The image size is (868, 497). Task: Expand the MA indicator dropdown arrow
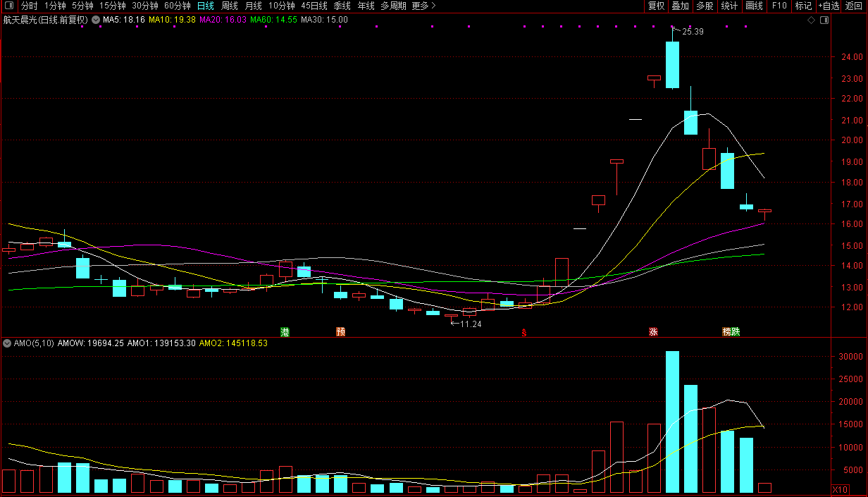tap(95, 20)
